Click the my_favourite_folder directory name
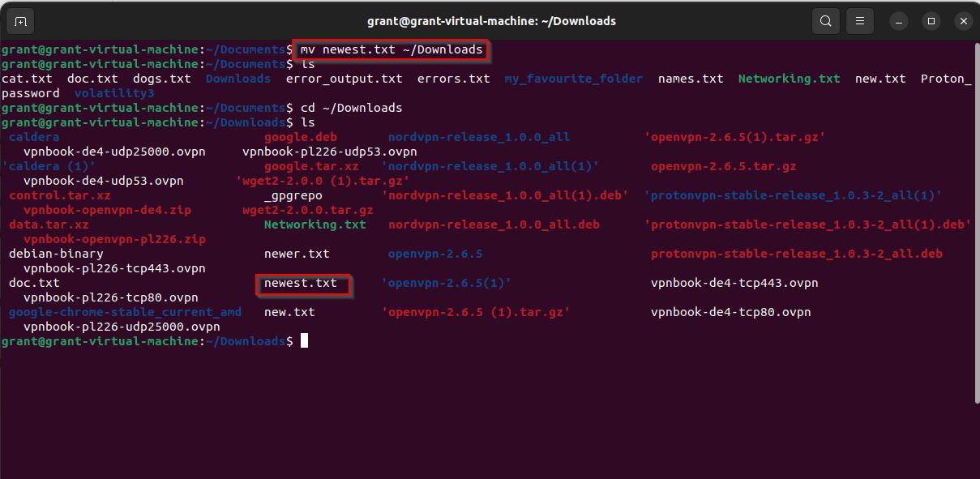Screen dimensions: 980x479 pos(573,79)
